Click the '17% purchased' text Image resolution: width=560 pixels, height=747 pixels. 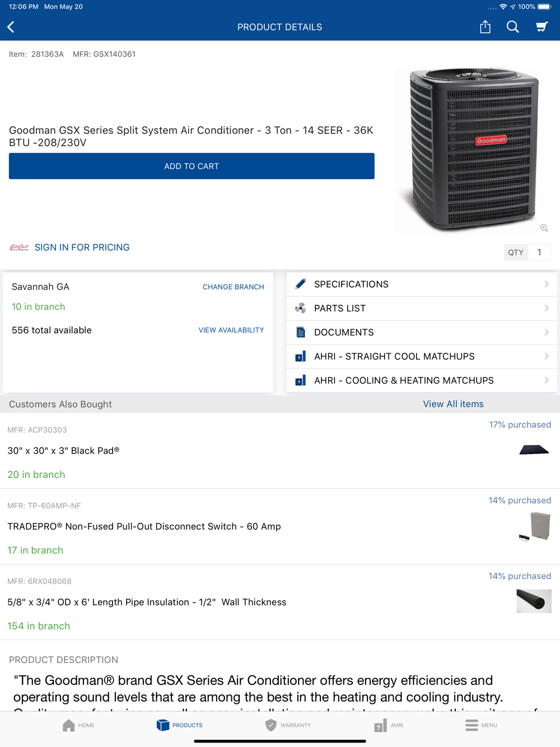tap(520, 424)
